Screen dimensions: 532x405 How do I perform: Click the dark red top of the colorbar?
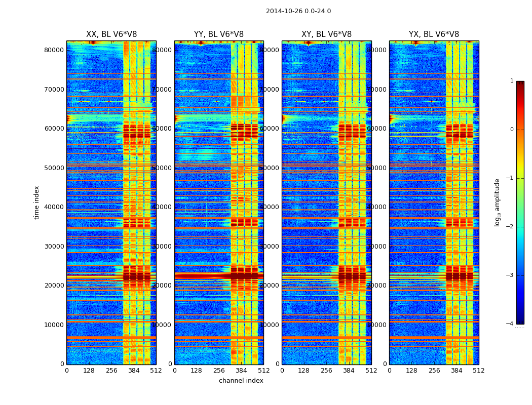click(x=520, y=84)
